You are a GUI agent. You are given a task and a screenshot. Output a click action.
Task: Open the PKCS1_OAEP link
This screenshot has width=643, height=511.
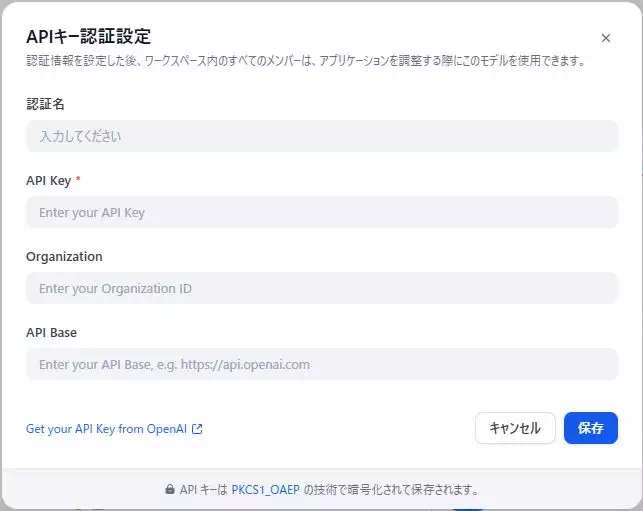click(265, 490)
